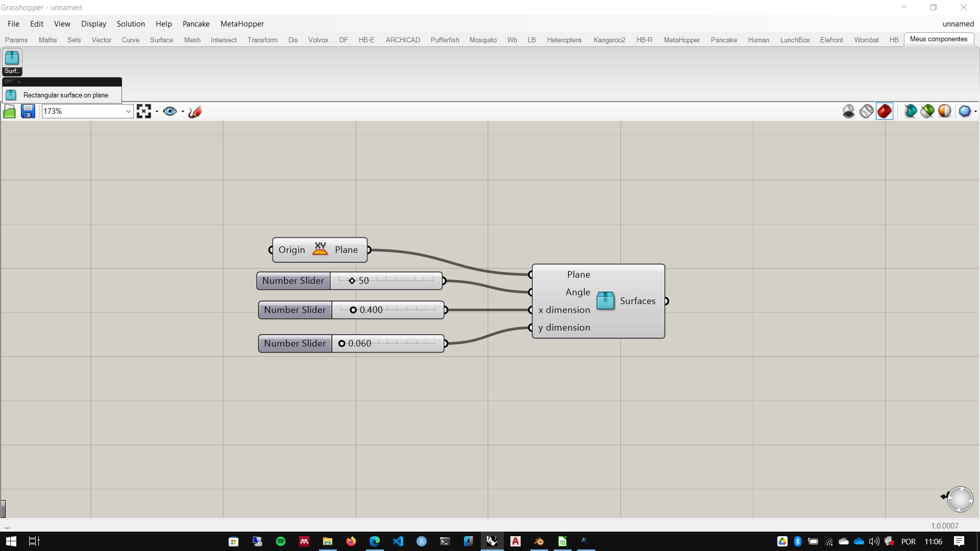Screen dimensions: 980x551
Task: Open the Edit menu
Action: click(37, 24)
